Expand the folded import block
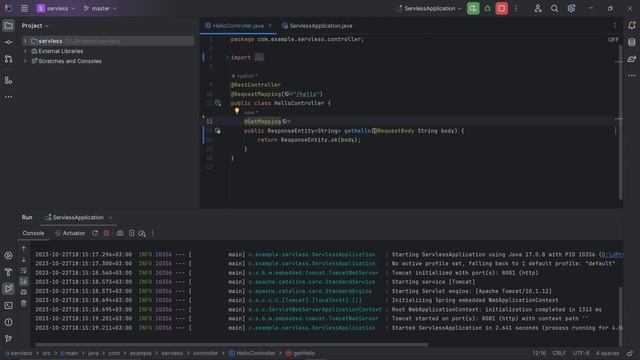 tap(259, 58)
